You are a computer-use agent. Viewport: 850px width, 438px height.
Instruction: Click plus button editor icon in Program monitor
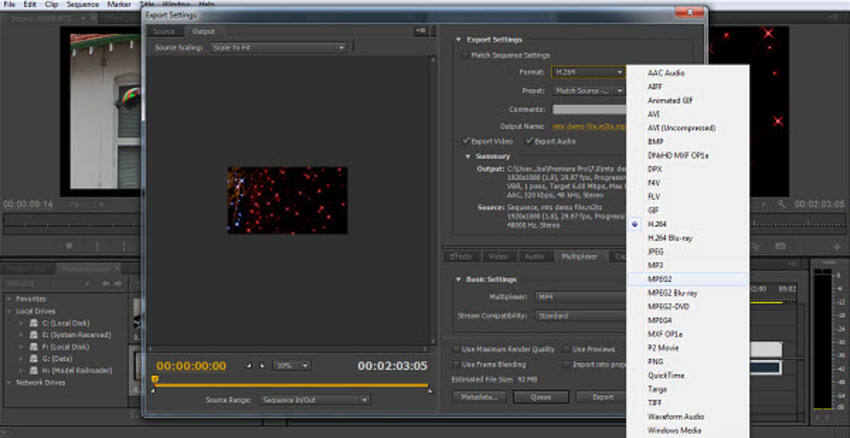click(836, 247)
